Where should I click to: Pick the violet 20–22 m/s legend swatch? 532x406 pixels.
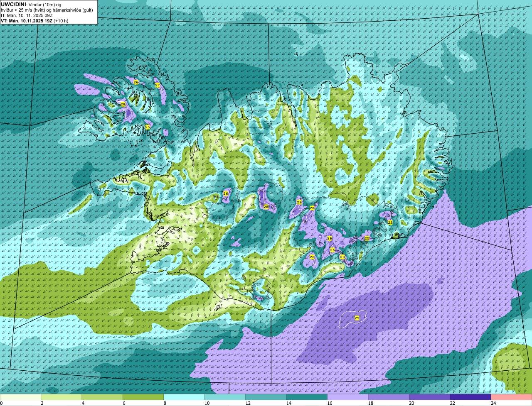pos(430,397)
